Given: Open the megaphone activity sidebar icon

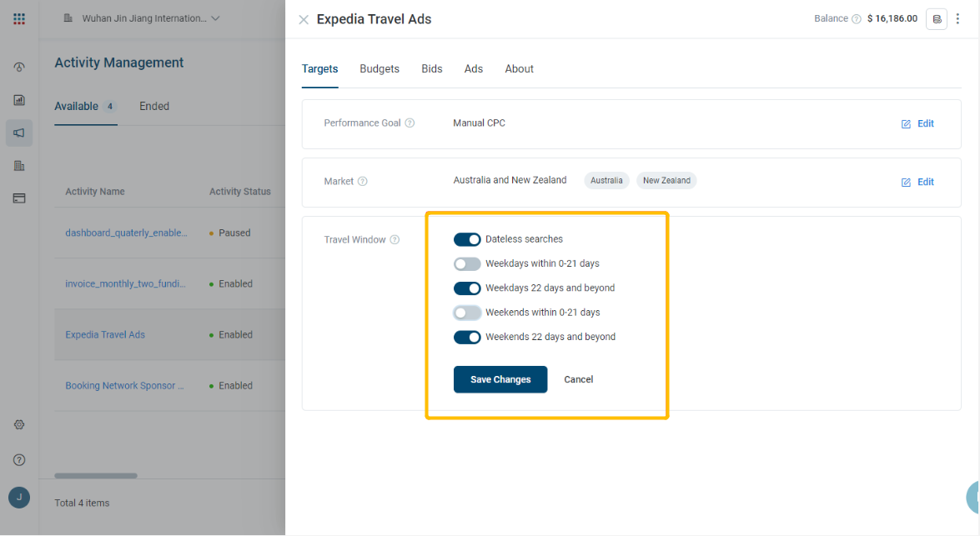Looking at the screenshot, I should click(18, 133).
